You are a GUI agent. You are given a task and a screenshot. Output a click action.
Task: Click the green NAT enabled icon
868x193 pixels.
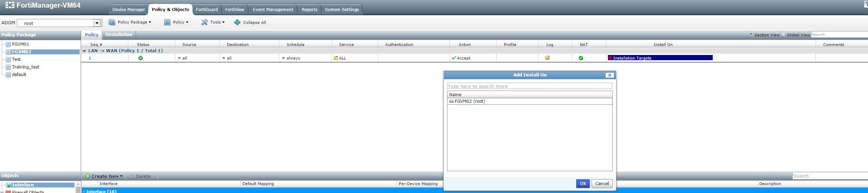tap(581, 58)
